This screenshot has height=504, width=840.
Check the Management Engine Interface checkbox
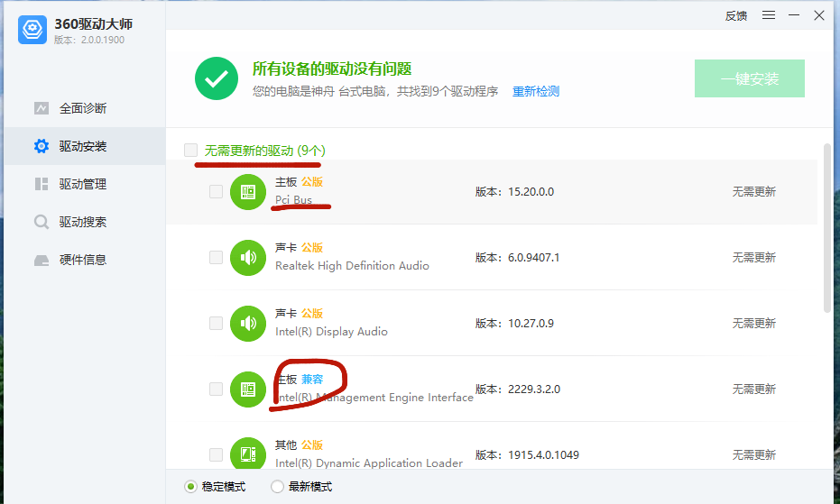(x=216, y=389)
